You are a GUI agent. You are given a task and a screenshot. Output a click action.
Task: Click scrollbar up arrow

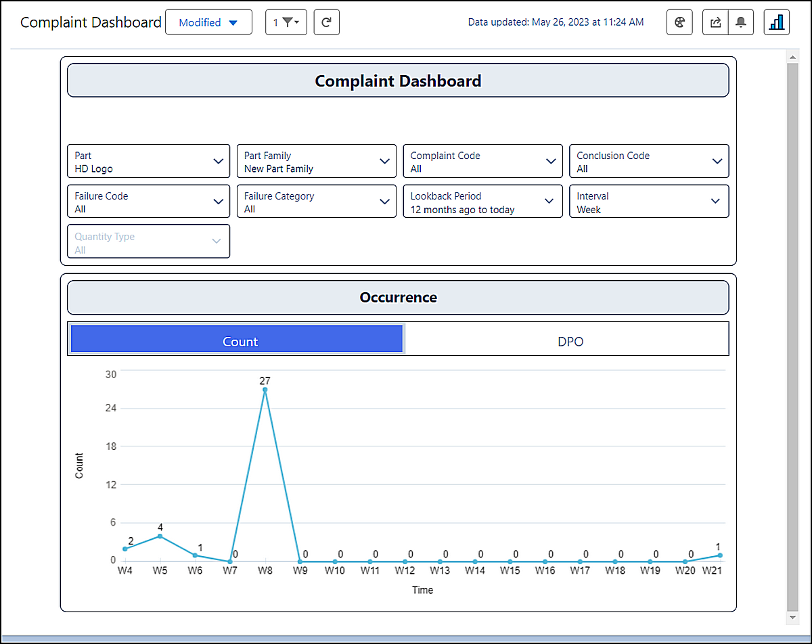(793, 58)
